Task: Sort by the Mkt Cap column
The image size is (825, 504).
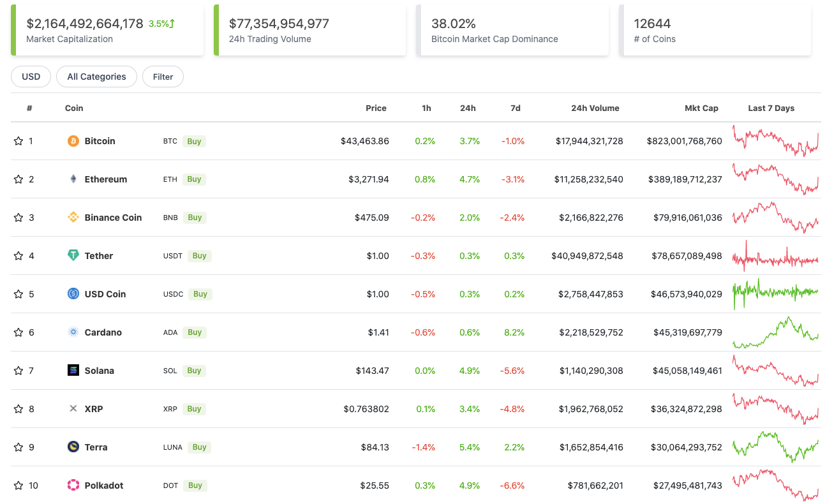Action: point(701,108)
